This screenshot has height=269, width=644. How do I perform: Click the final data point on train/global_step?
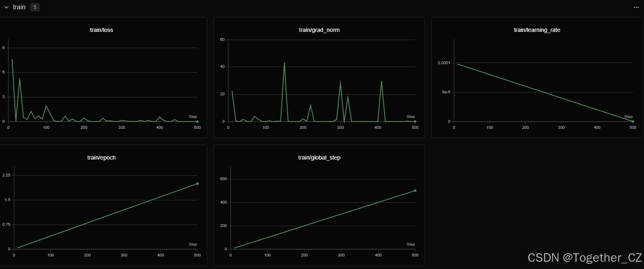coord(415,191)
